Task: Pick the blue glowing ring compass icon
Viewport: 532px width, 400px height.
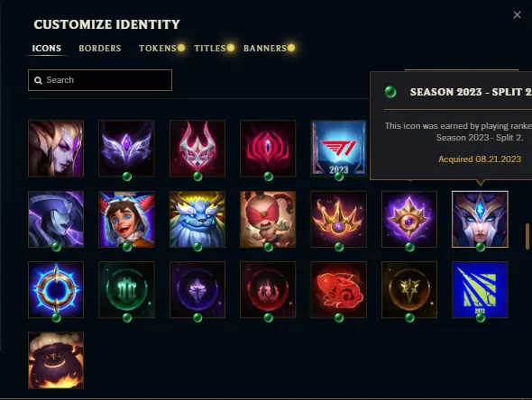Action: (x=56, y=289)
